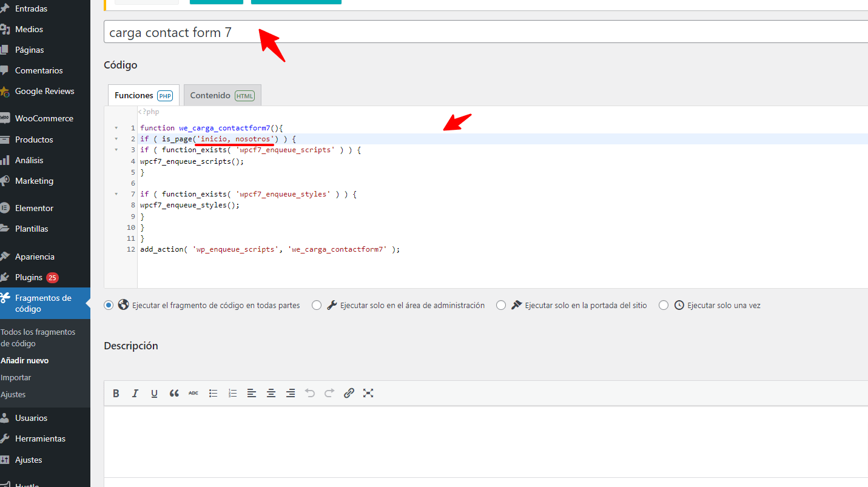Open Plugins menu with 25 badge
The image size is (868, 487).
pyautogui.click(x=45, y=277)
